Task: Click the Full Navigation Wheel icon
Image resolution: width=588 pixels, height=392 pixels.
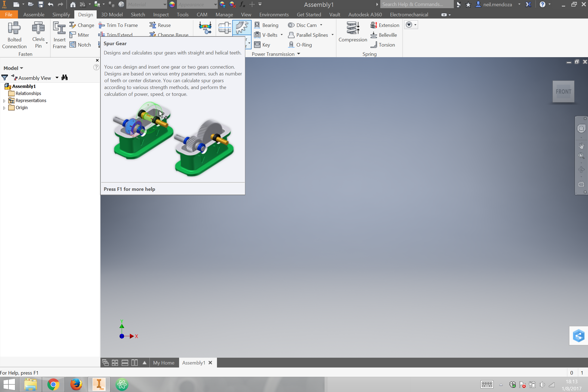Action: (581, 128)
